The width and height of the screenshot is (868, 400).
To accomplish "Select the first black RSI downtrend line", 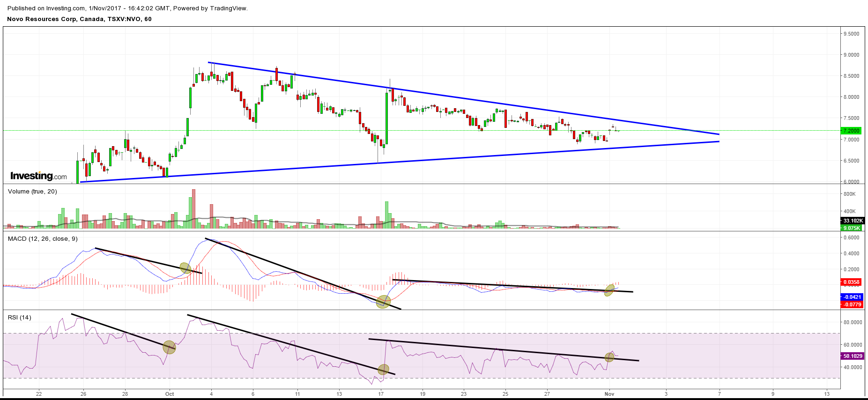I will [x=123, y=332].
